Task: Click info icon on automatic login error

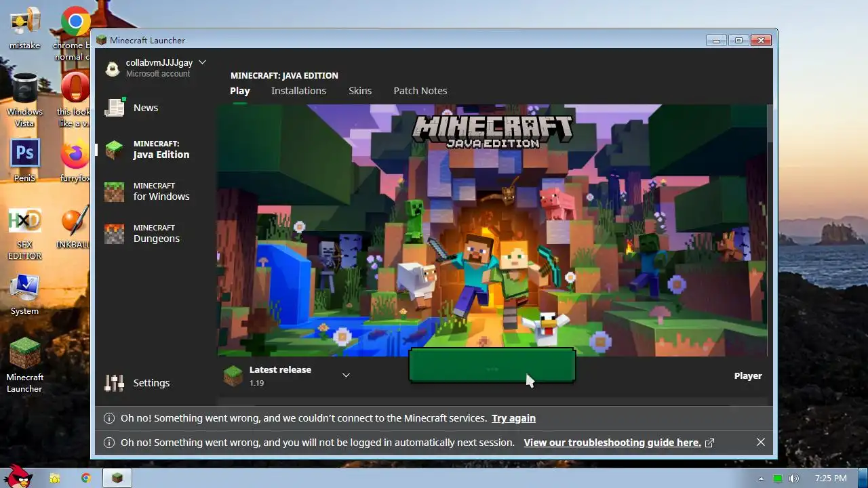Action: 108,443
